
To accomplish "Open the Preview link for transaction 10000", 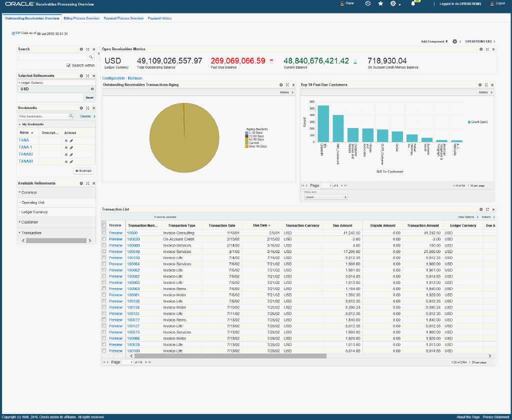I will coord(115,233).
